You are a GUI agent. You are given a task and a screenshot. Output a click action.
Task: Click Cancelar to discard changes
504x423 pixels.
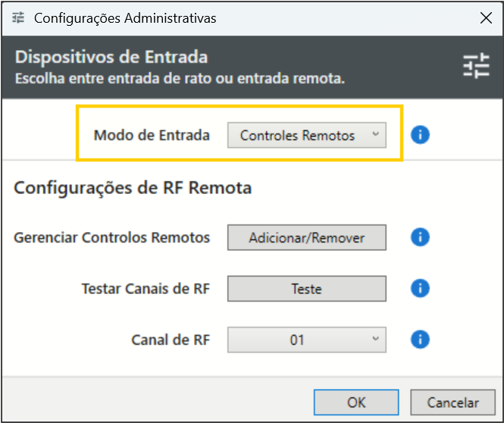[x=452, y=403]
